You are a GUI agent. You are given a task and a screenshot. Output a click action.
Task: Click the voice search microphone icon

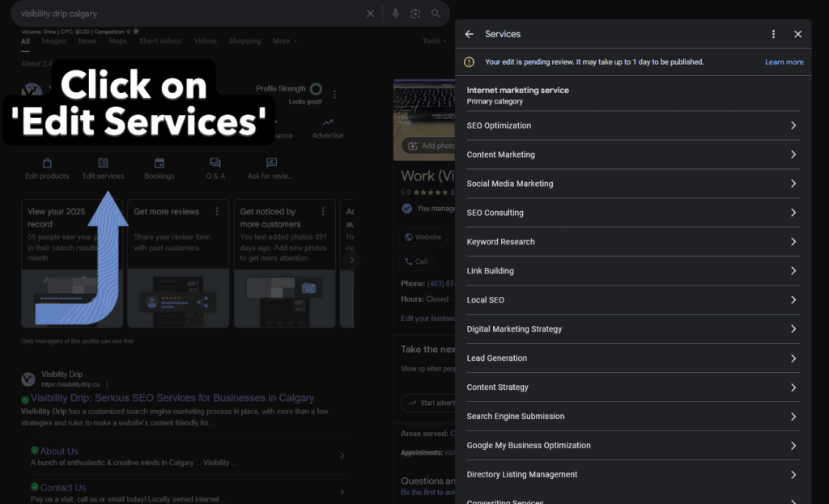click(395, 13)
